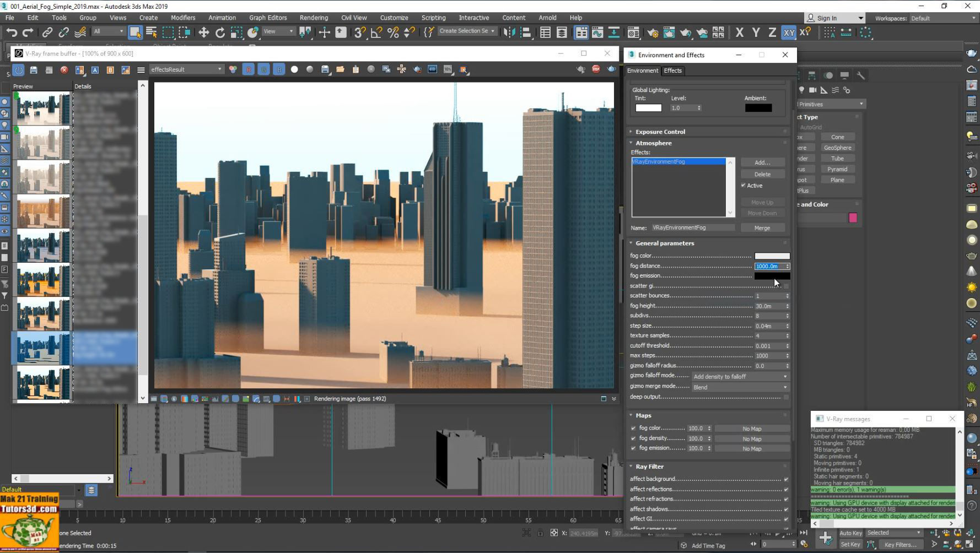980x553 pixels.
Task: Click the Modify tab wrench icon
Action: (860, 75)
